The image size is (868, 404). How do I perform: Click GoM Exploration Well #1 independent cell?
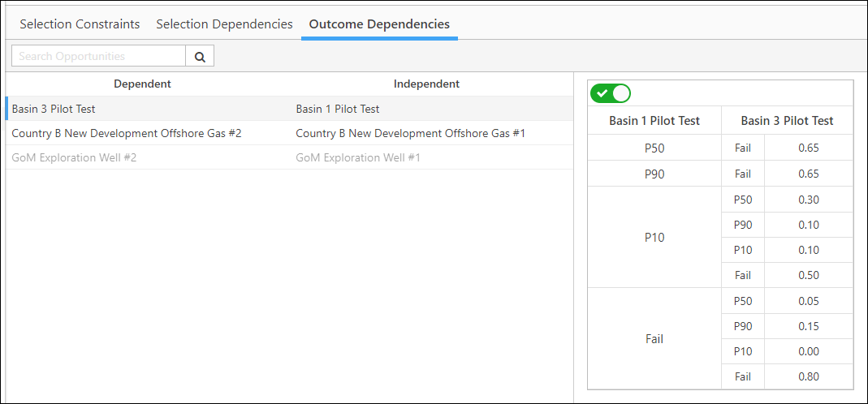358,157
